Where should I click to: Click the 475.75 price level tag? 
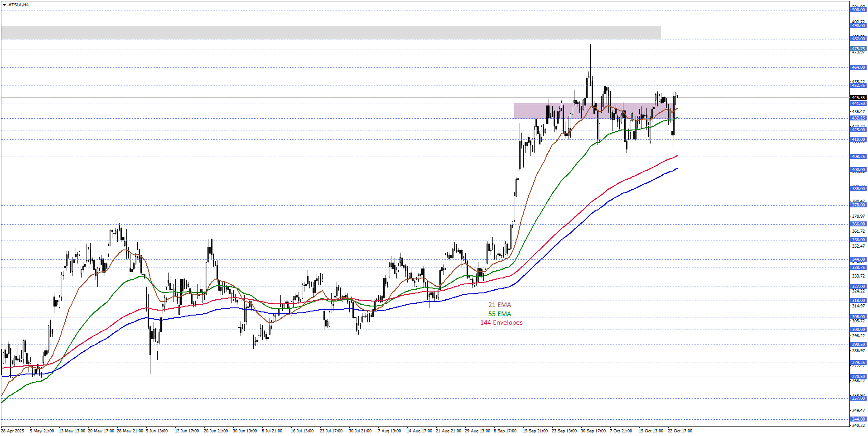858,49
